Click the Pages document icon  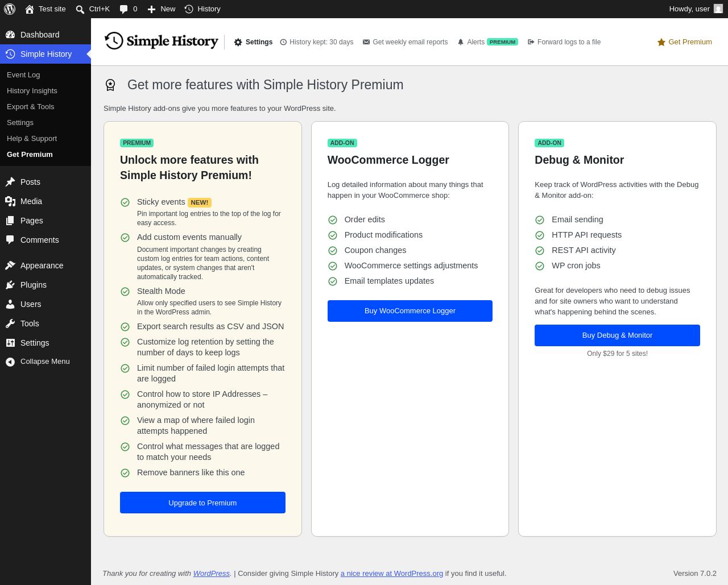pyautogui.click(x=10, y=221)
